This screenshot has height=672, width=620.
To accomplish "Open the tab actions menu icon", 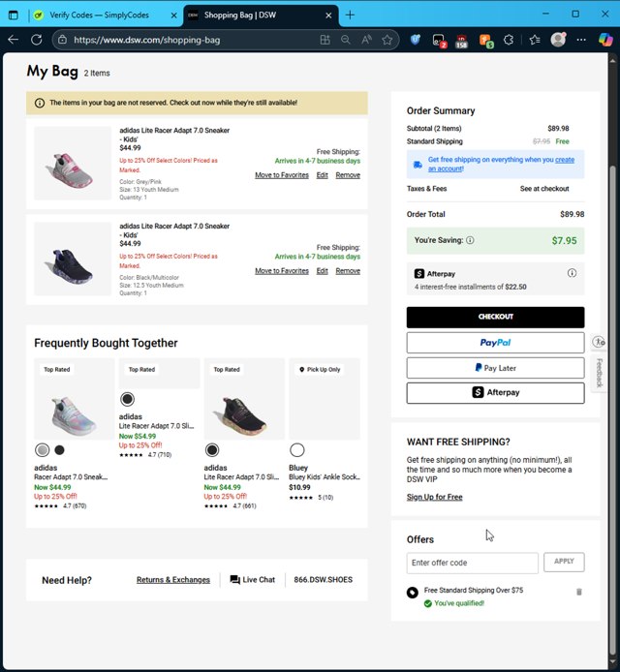I will [x=14, y=15].
